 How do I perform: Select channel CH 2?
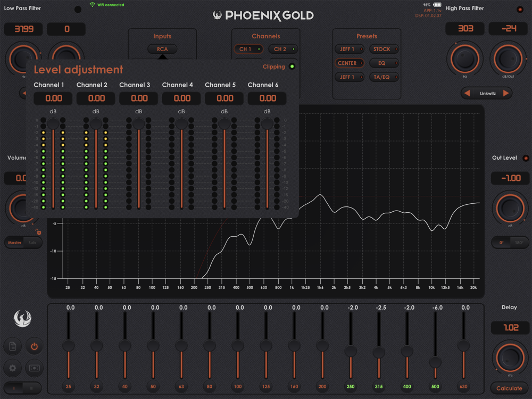tap(284, 49)
